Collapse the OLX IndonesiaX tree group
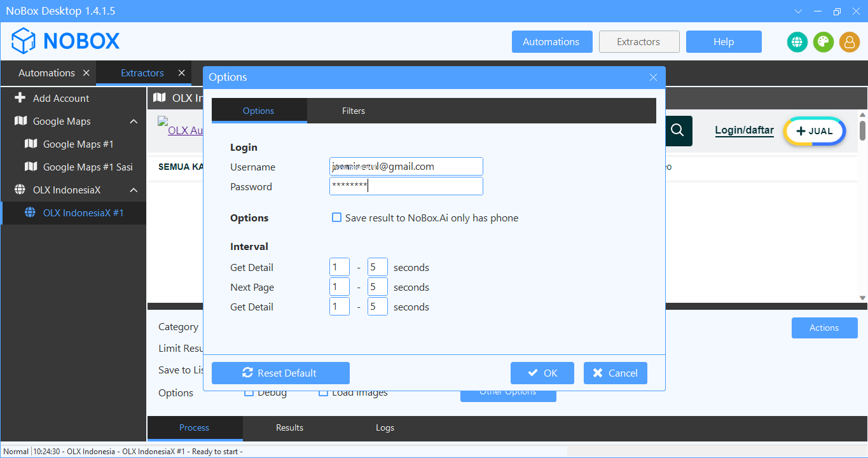 [134, 190]
